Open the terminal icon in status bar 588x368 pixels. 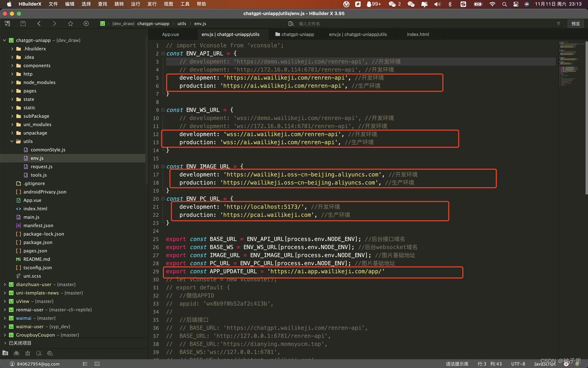point(97,364)
